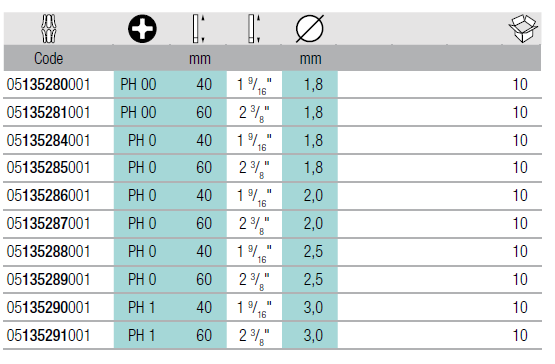Select product code 05135288001
The image size is (555, 364).
48,251
